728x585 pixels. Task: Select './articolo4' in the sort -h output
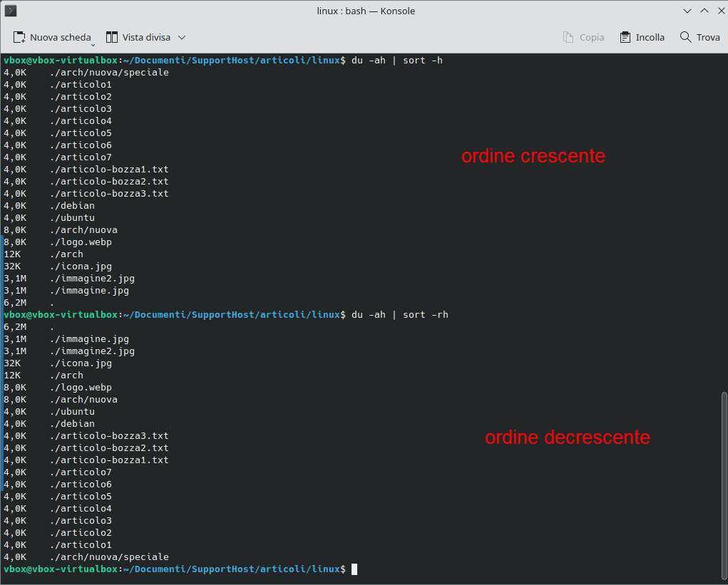(x=81, y=120)
